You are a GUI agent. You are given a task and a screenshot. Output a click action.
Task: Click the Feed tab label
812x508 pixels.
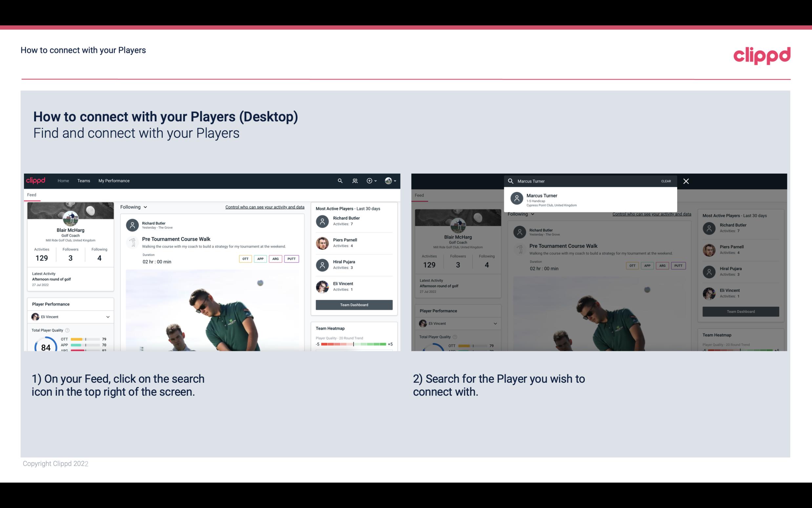[x=32, y=195]
